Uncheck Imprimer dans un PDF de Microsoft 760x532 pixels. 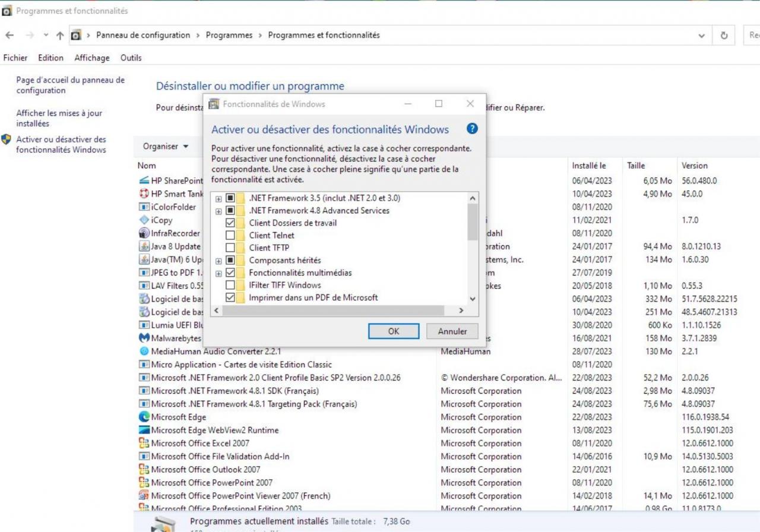point(230,297)
